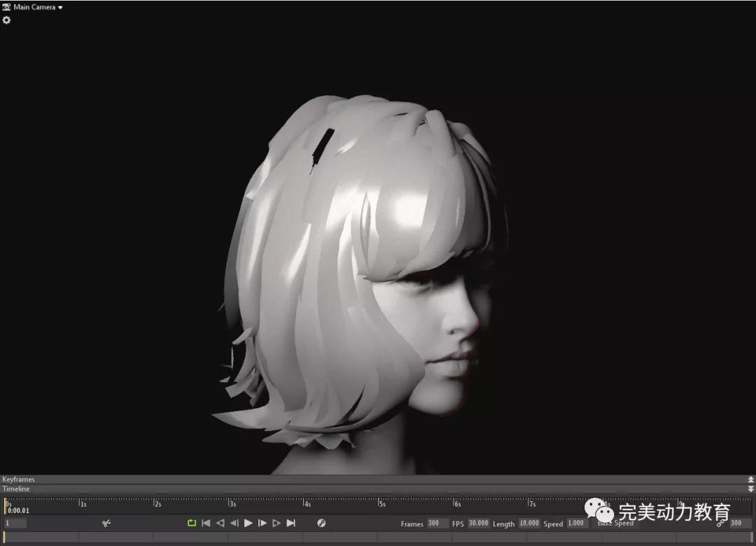Click the FPS value field
The width and height of the screenshot is (756, 546).
point(478,524)
